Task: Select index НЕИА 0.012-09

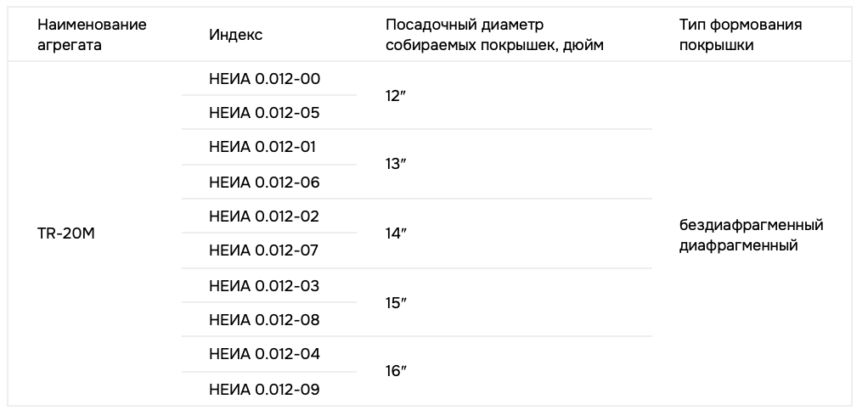Action: pos(264,389)
